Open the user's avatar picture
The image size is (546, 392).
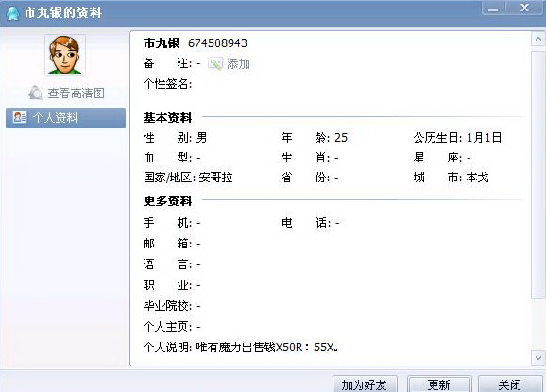tap(65, 55)
